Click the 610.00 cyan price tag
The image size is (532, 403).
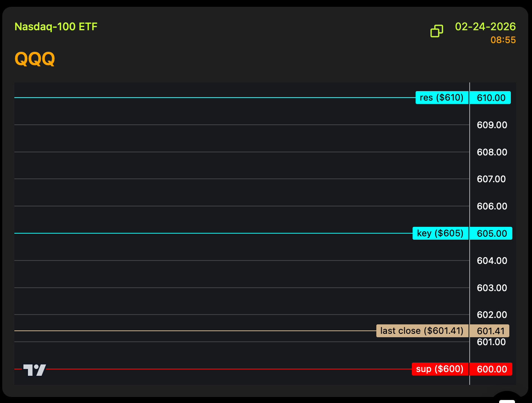(490, 98)
